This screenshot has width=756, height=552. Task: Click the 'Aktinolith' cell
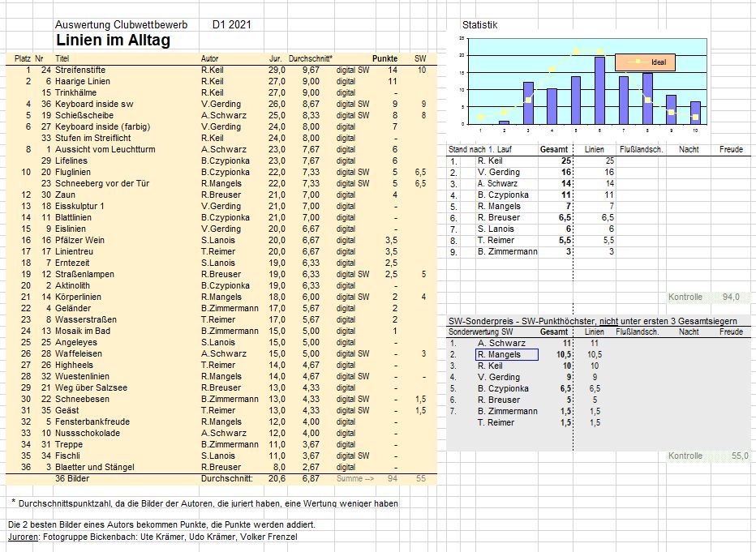[72, 285]
